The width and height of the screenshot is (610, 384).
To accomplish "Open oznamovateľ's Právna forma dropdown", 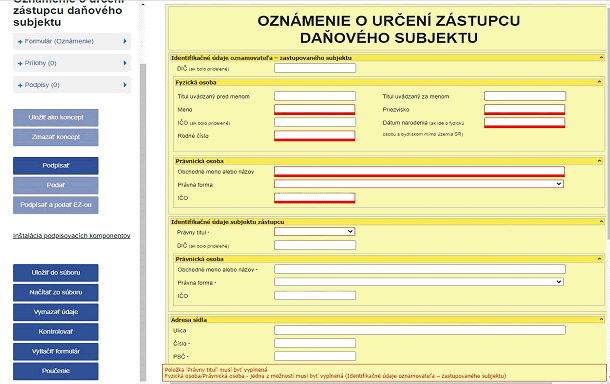I will pyautogui.click(x=419, y=184).
